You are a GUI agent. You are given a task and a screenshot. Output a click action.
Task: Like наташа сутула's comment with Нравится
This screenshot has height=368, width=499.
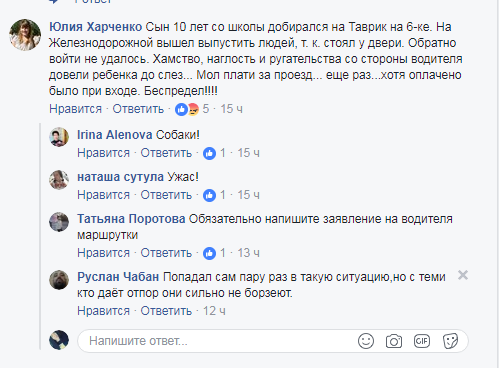click(103, 195)
